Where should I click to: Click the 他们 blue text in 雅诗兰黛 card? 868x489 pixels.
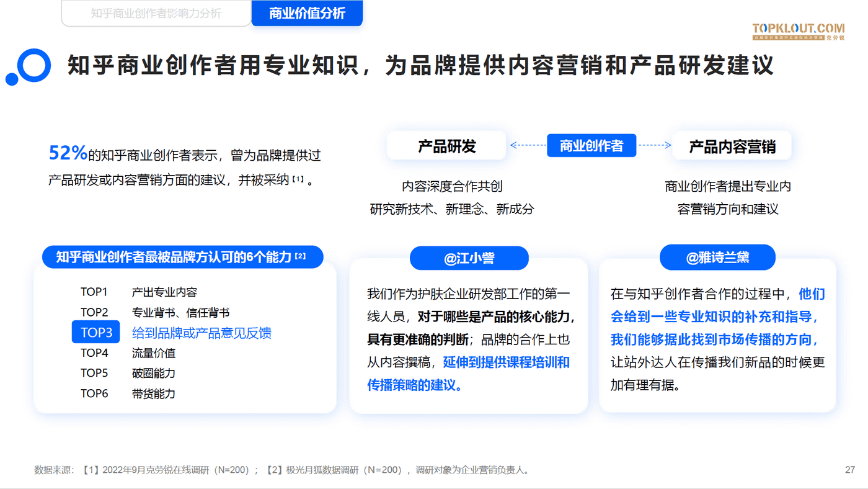812,294
